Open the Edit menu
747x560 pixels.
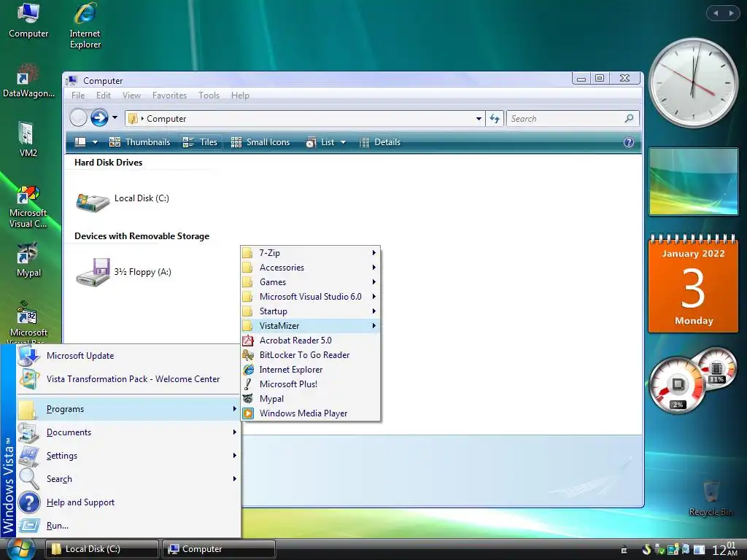(x=104, y=96)
